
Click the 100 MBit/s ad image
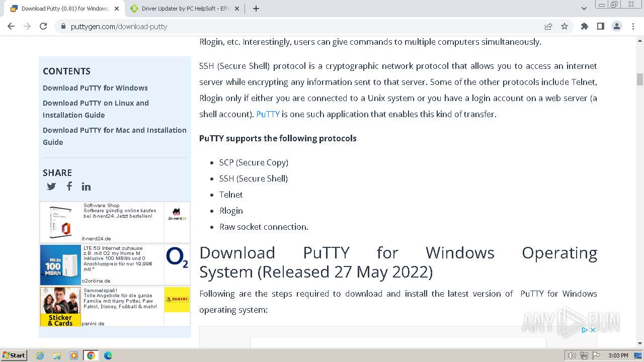[x=60, y=265]
